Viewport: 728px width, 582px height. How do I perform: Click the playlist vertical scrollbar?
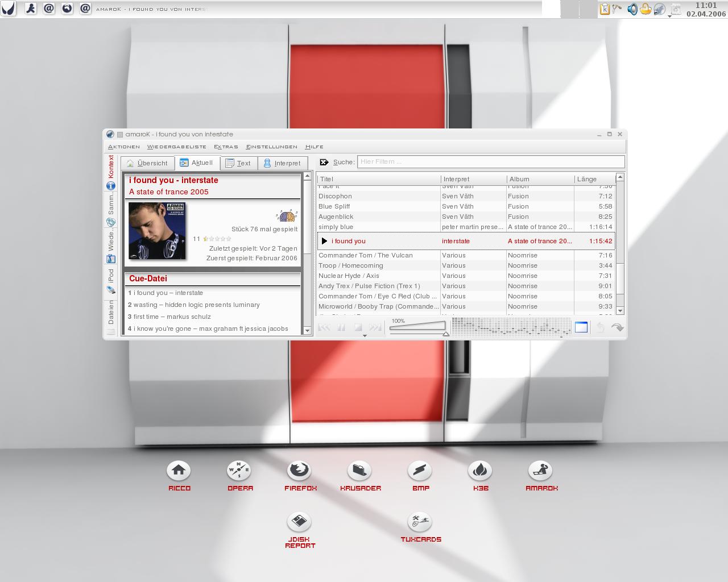tap(620, 244)
